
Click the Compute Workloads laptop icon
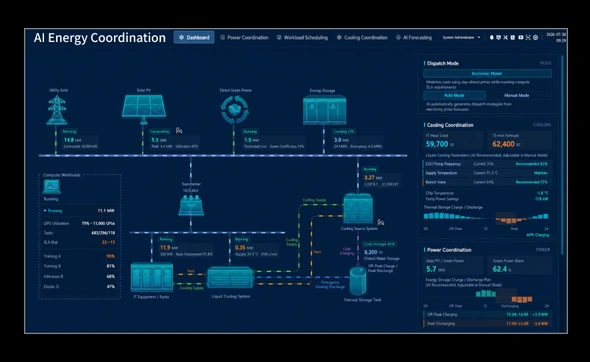(x=52, y=186)
